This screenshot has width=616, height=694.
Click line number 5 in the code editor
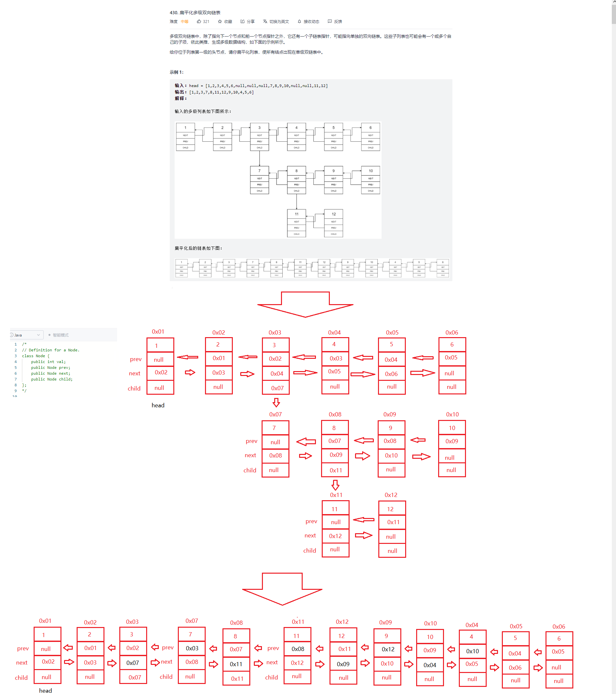click(16, 367)
